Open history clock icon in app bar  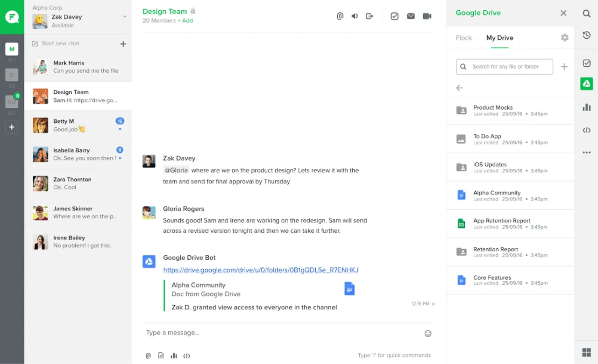click(586, 35)
